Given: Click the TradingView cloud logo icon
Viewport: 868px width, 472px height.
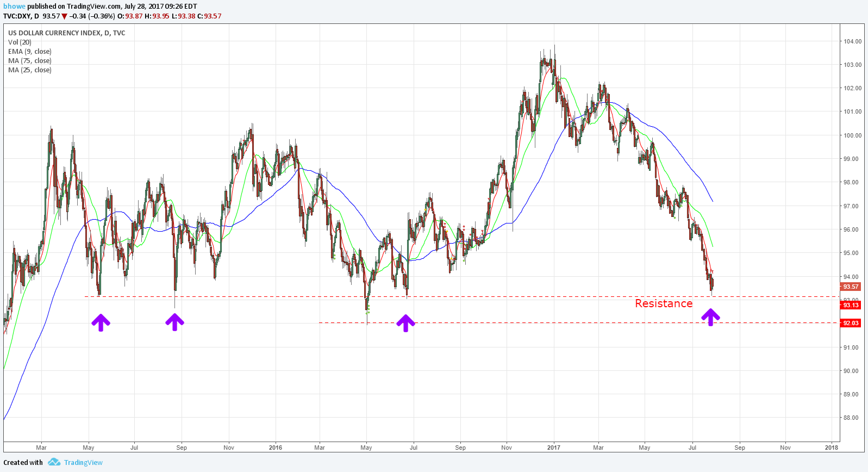Looking at the screenshot, I should [x=54, y=462].
